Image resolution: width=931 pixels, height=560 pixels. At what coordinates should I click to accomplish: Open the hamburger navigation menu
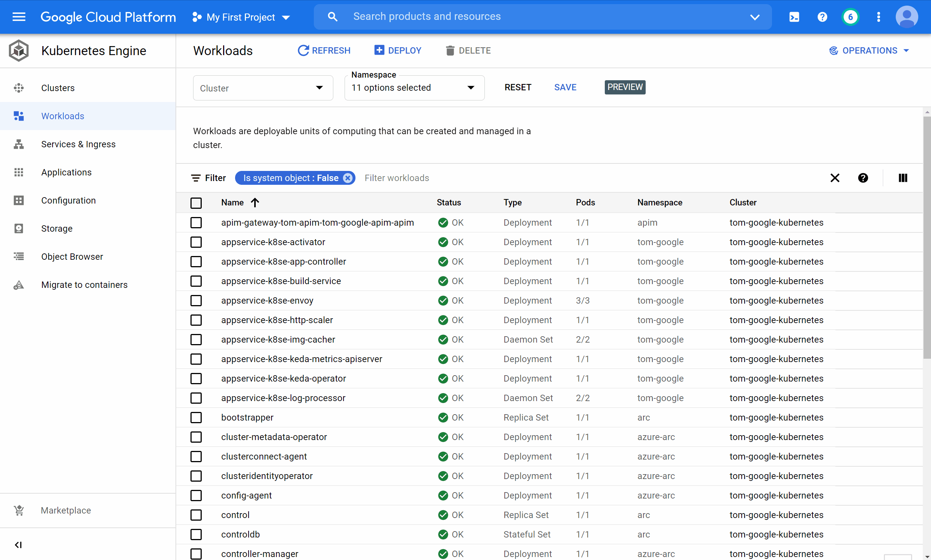tap(19, 17)
